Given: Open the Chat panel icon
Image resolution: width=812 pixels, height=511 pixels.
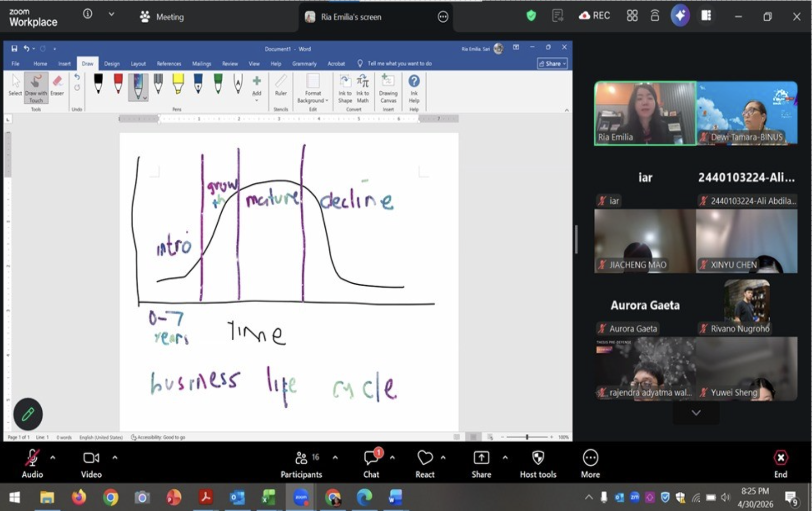Looking at the screenshot, I should coord(372,464).
